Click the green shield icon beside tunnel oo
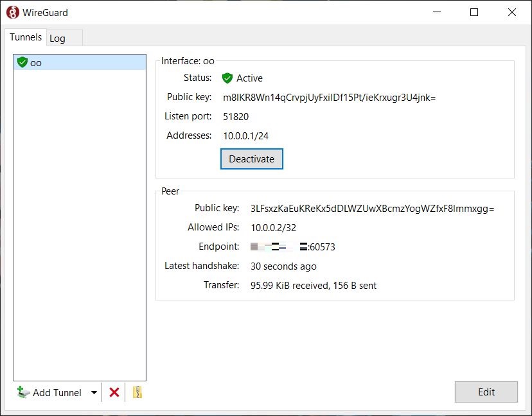Viewport: 532px width, 416px height. click(x=22, y=62)
